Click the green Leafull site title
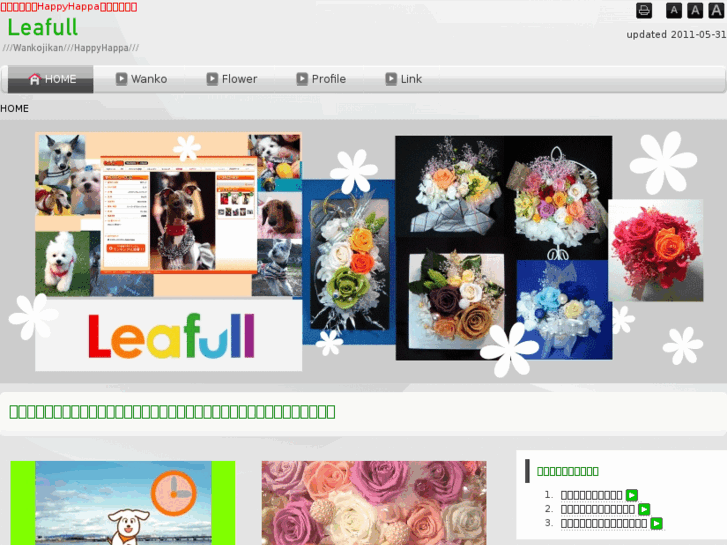This screenshot has width=727, height=545. (43, 27)
